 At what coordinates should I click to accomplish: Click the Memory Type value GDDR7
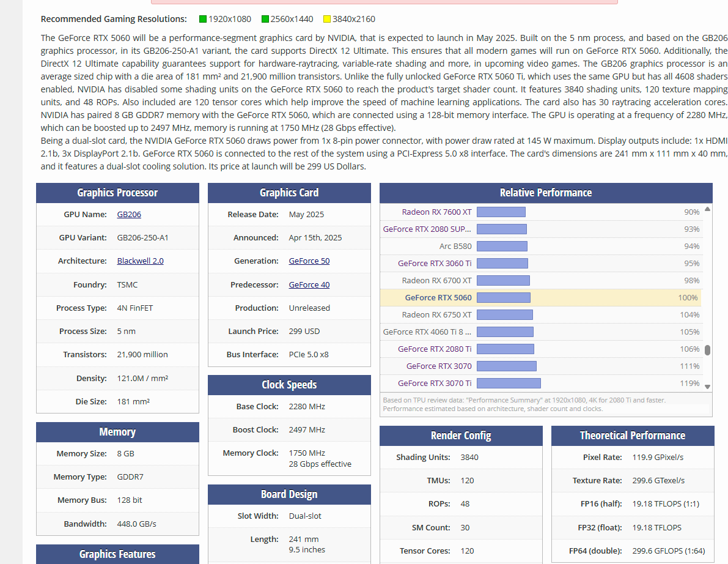(130, 477)
